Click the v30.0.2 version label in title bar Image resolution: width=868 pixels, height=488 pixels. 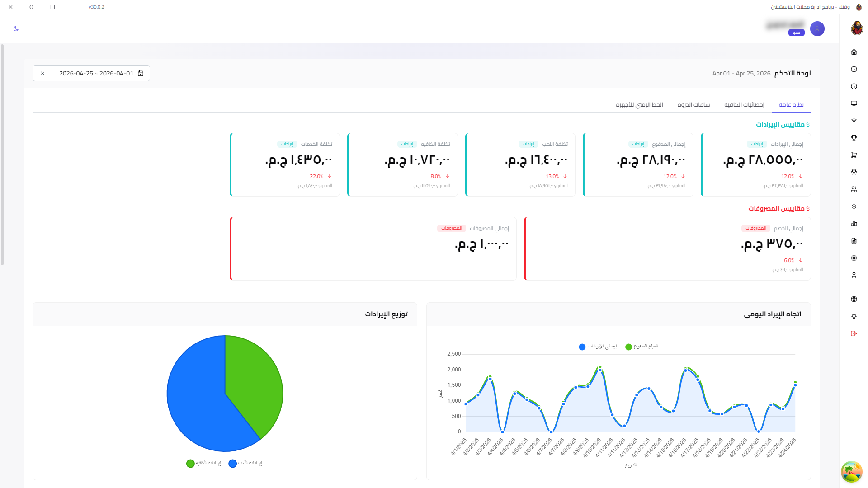96,7
